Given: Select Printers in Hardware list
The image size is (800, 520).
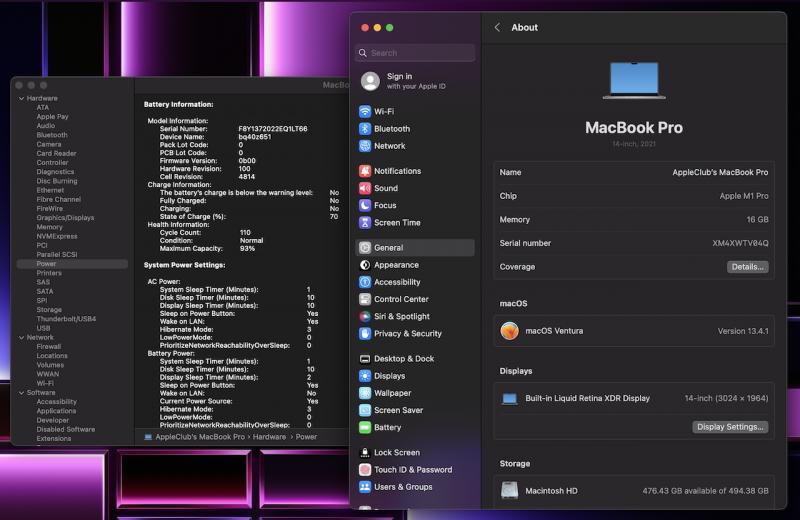Looking at the screenshot, I should [x=49, y=273].
